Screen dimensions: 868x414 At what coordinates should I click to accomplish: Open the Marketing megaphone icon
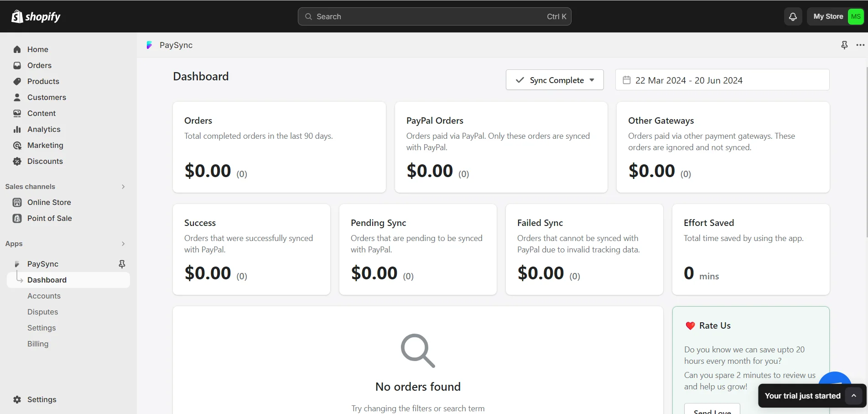click(16, 145)
